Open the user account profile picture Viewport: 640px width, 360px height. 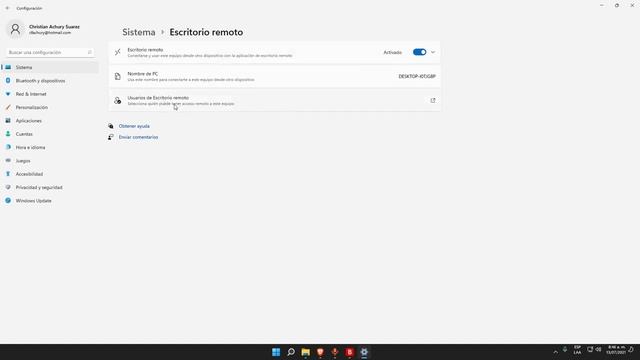click(x=16, y=29)
